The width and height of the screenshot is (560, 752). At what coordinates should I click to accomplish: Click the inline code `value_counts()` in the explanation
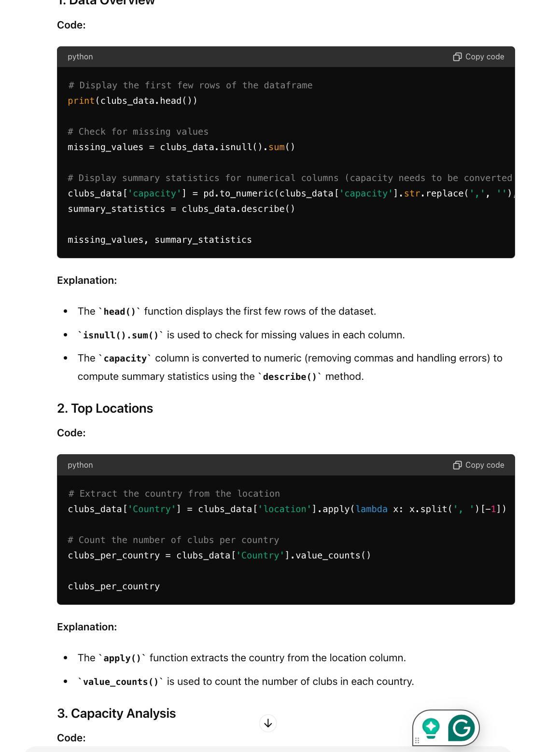click(119, 682)
